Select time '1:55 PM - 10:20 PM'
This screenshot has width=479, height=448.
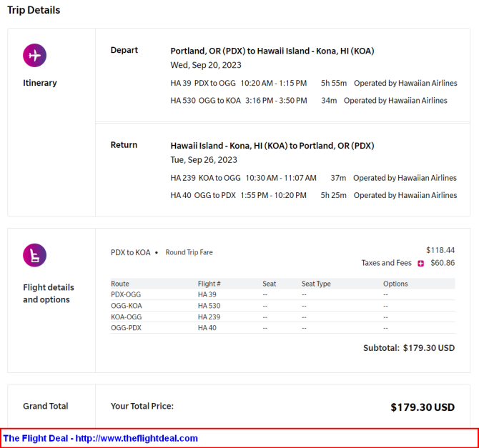(273, 195)
